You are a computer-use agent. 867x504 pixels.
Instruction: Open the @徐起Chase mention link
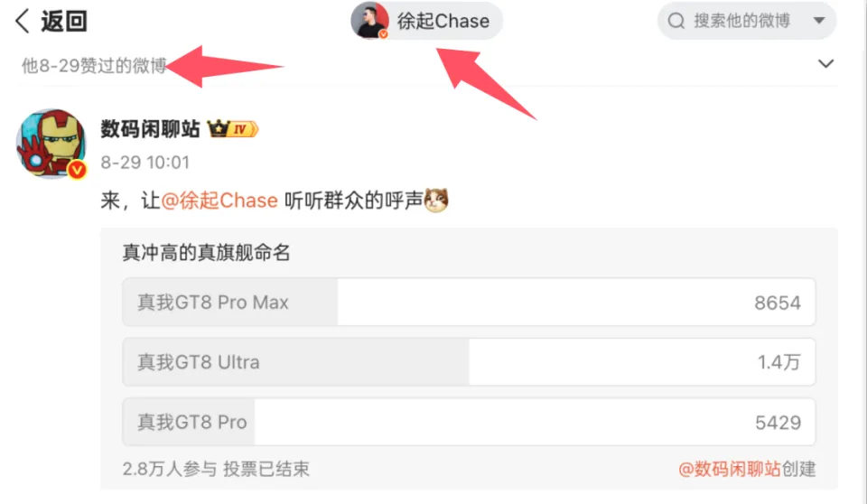pos(219,201)
